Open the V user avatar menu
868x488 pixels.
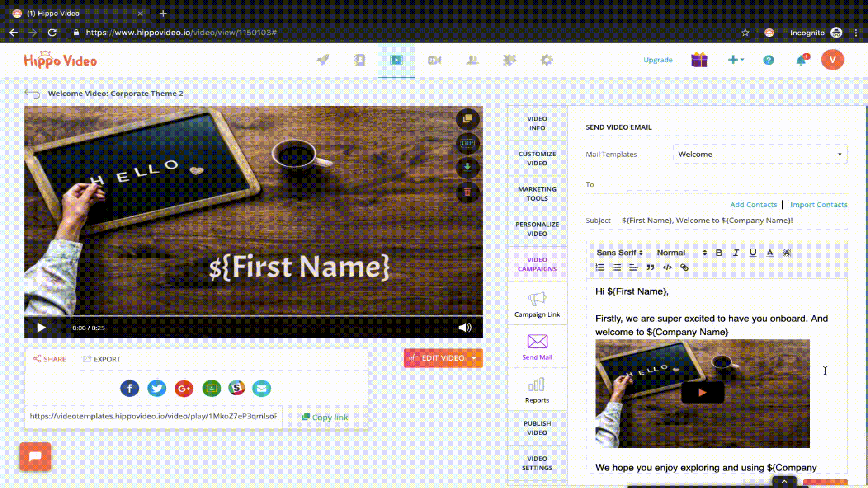pyautogui.click(x=832, y=60)
